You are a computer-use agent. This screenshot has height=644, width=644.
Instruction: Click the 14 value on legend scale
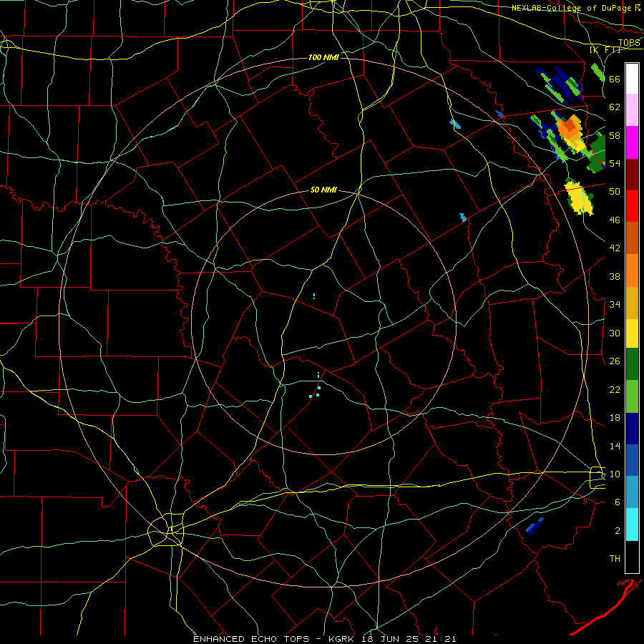click(615, 446)
